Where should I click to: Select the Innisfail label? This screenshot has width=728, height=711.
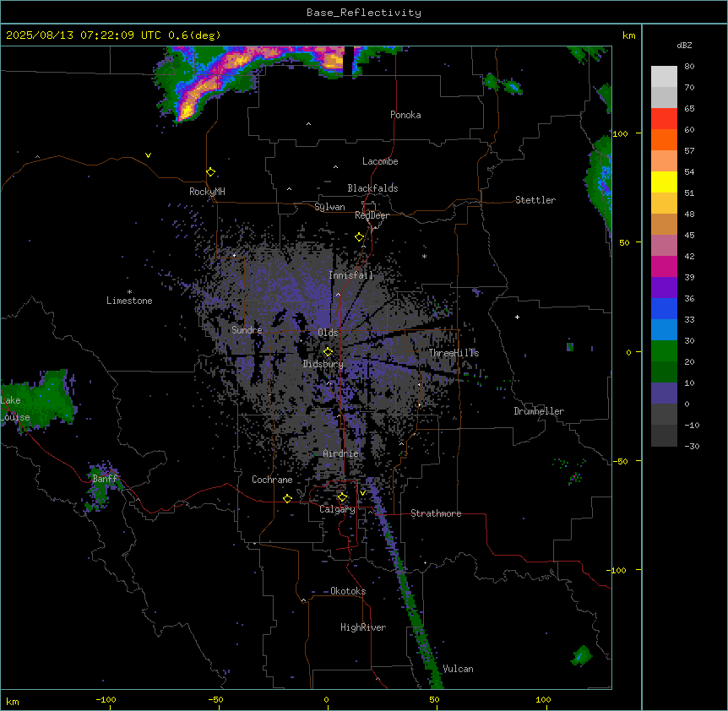click(x=351, y=275)
